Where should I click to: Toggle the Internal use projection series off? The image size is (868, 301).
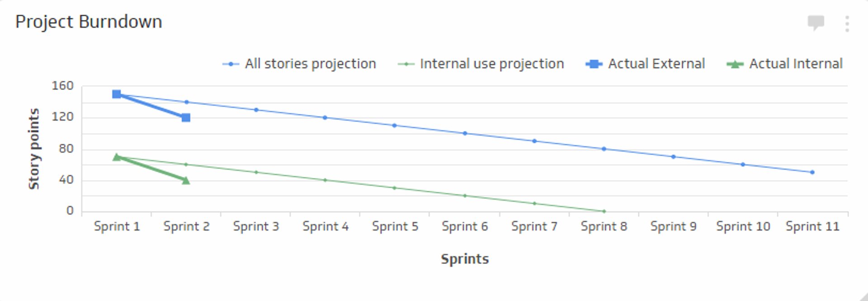[x=491, y=64]
